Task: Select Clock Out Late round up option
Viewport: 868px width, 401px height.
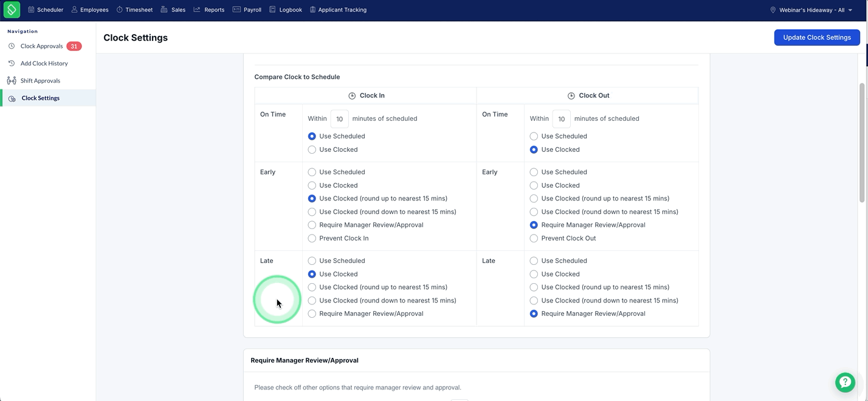Action: [534, 287]
